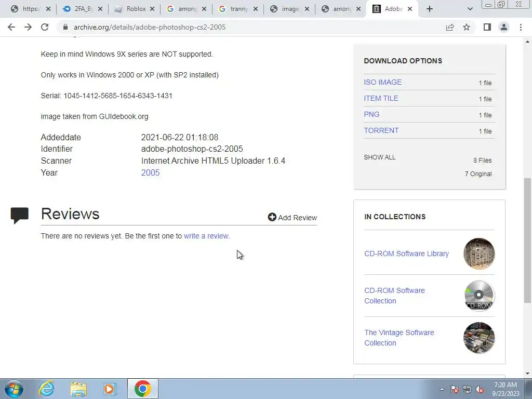Open the tab search dropdown arrow
This screenshot has width=532, height=399.
[x=470, y=9]
